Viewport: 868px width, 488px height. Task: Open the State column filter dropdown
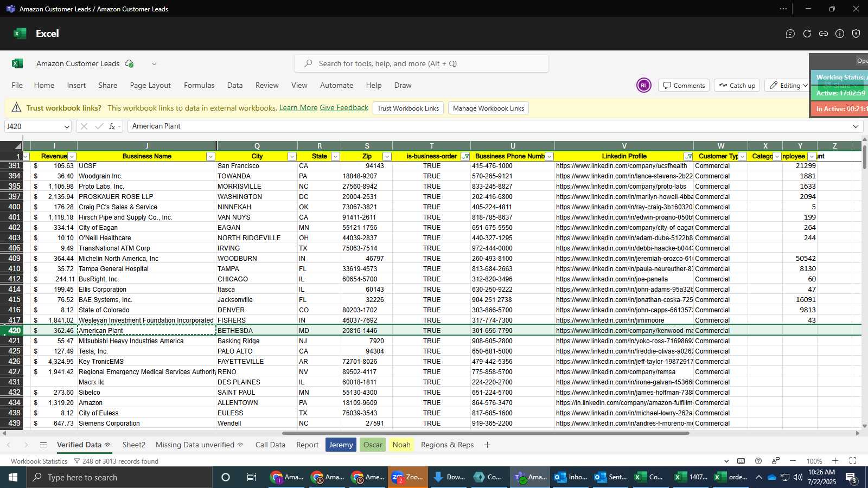[335, 156]
